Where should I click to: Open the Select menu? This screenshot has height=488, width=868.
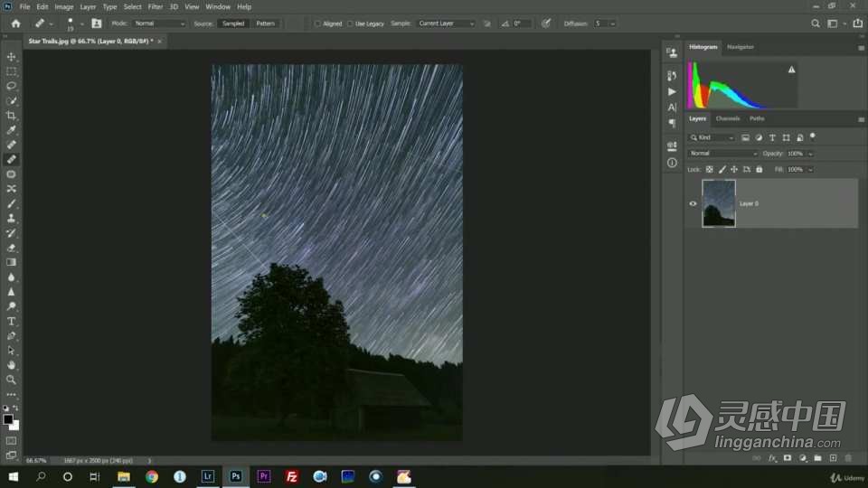132,6
